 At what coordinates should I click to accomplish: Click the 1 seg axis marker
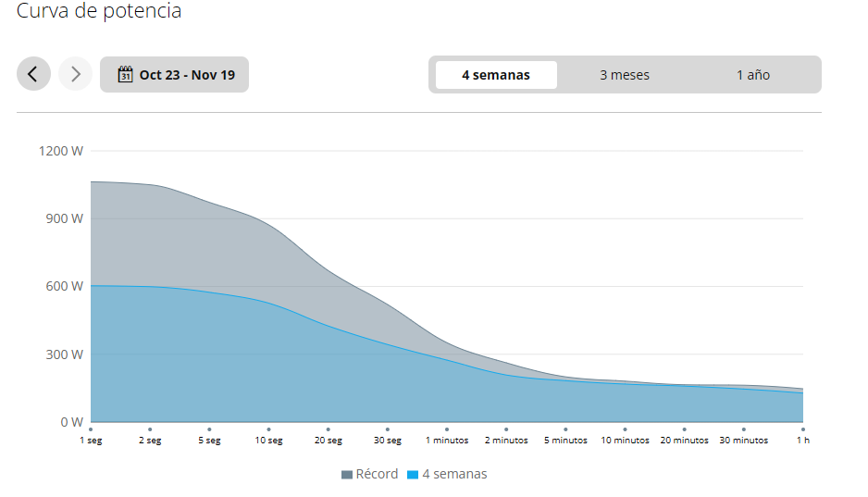click(x=91, y=429)
